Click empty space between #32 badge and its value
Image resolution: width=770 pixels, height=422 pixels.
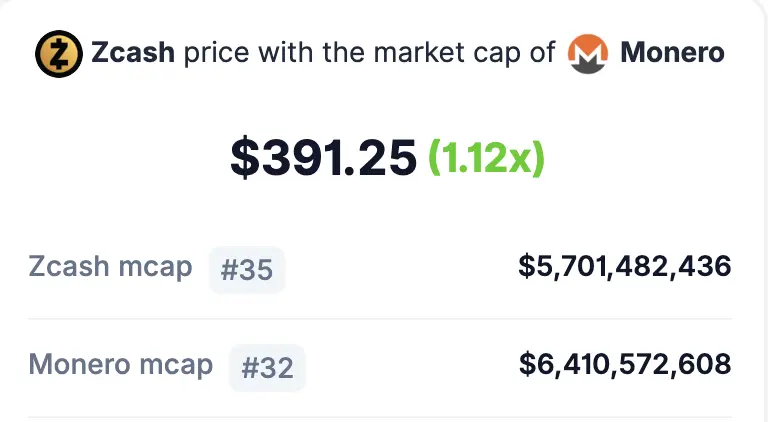pyautogui.click(x=410, y=366)
